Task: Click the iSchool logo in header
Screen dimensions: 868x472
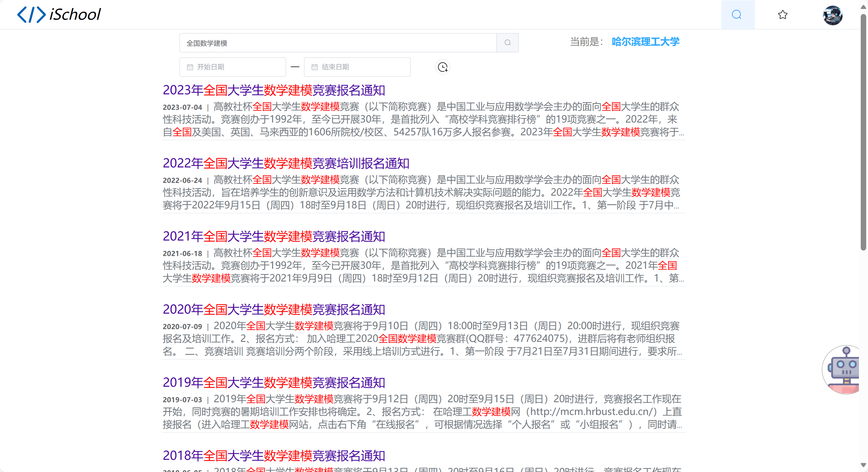Action: (x=59, y=15)
